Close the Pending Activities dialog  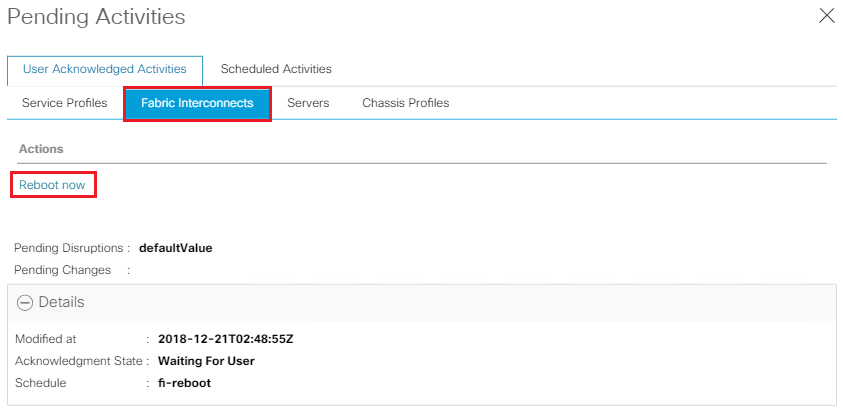(826, 15)
